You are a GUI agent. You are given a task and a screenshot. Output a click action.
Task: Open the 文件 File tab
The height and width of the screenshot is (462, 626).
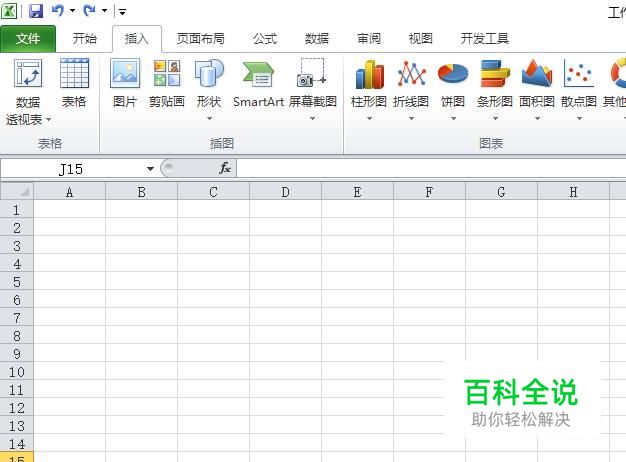pos(28,39)
